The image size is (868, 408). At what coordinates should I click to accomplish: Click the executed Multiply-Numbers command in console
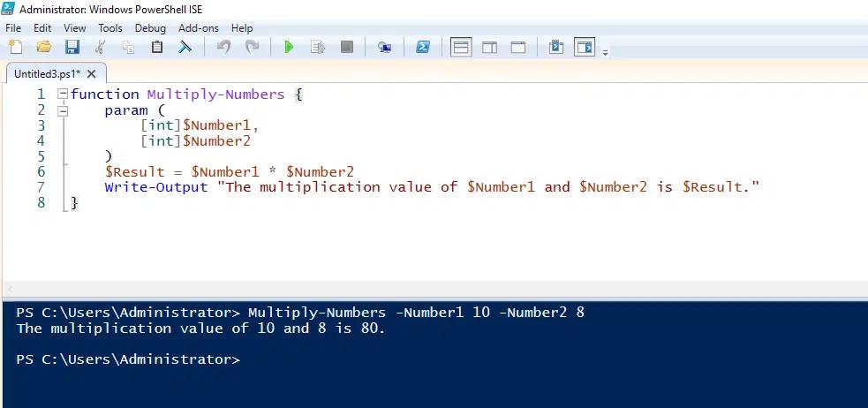click(x=416, y=313)
